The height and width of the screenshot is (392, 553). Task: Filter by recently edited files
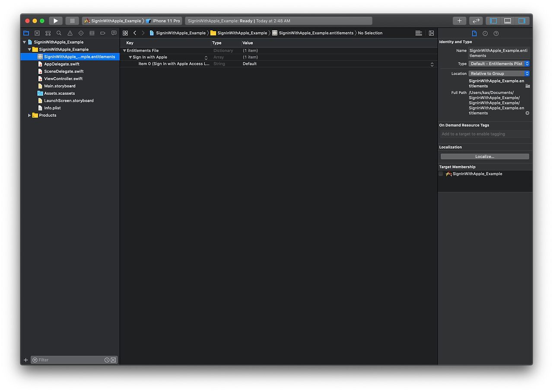click(107, 360)
